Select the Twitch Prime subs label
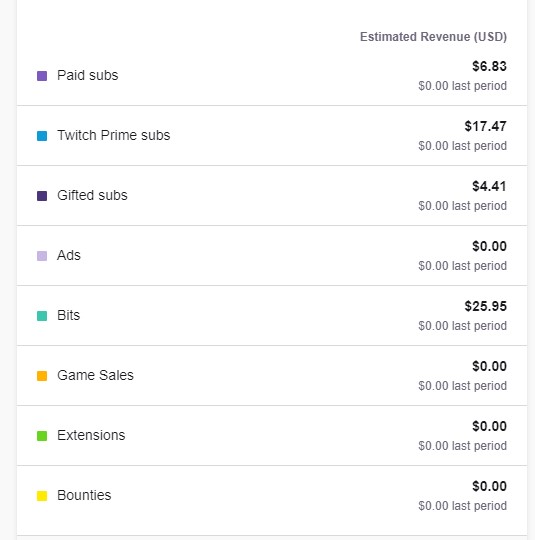Screen dimensions: 535x540 tap(114, 135)
